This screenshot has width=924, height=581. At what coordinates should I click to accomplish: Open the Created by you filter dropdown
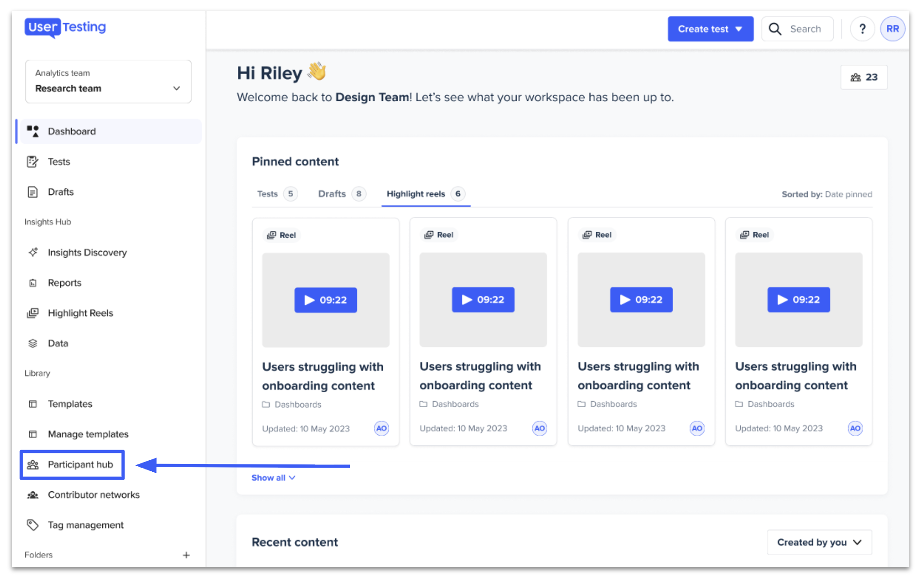tap(819, 542)
